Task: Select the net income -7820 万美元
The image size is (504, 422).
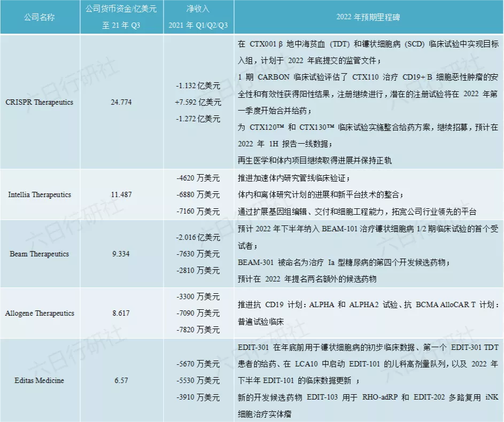Action: pyautogui.click(x=198, y=330)
